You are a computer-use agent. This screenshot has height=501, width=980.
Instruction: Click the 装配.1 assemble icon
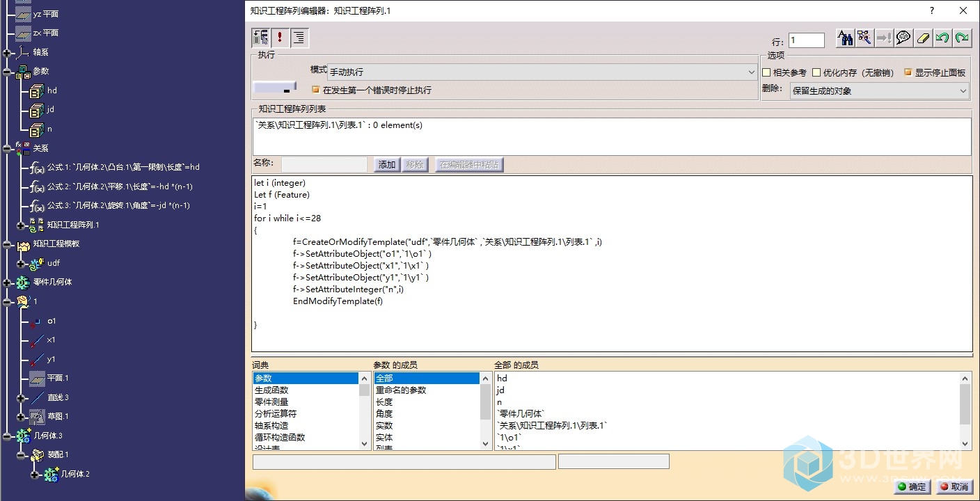point(37,455)
